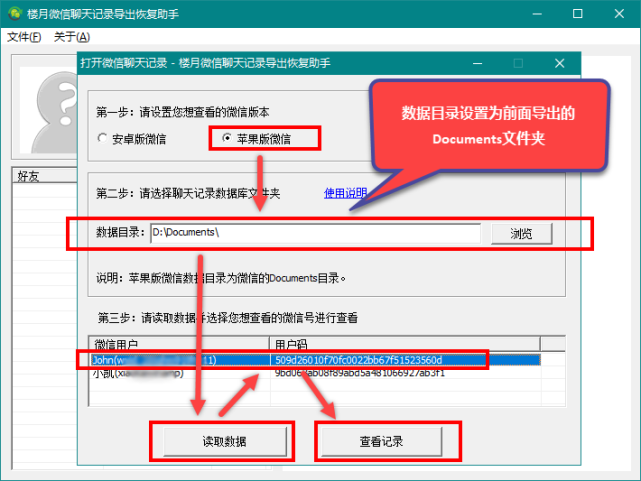Click user code 509d26010f70fc0022bb67f51523560d
Screen dimensions: 641x481
click(x=359, y=360)
